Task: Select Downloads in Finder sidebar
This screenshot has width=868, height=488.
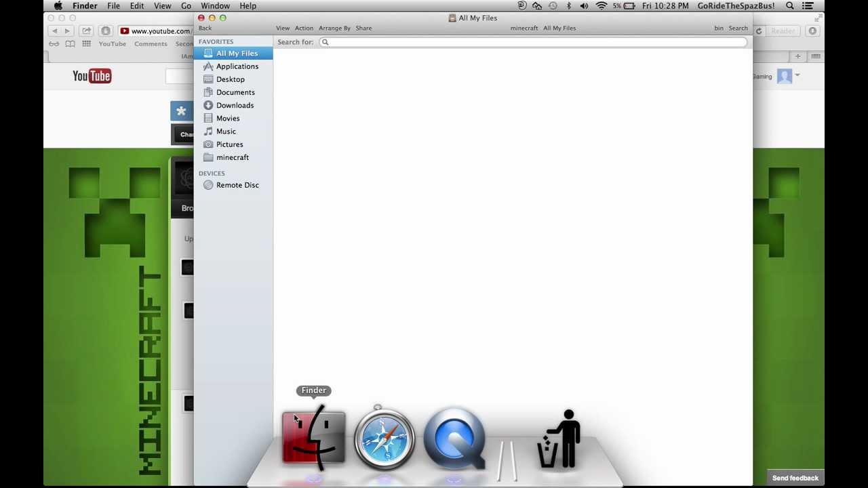Action: (x=233, y=105)
